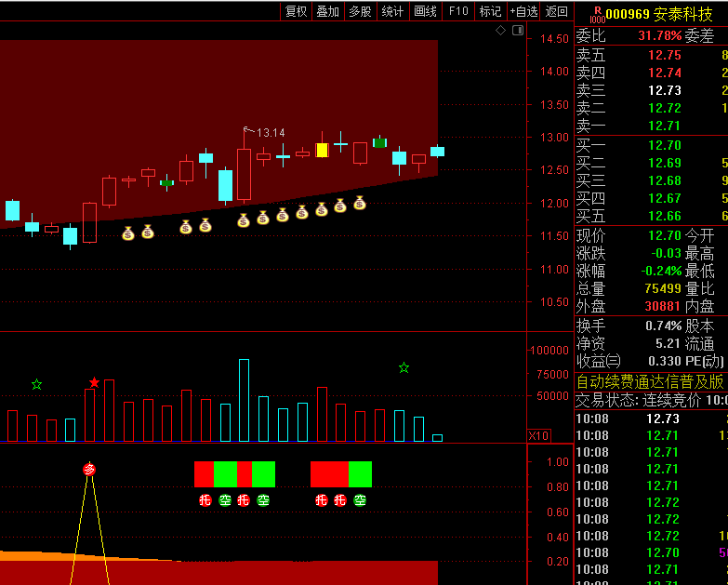Activate the 画线 drawing tool

click(x=425, y=11)
